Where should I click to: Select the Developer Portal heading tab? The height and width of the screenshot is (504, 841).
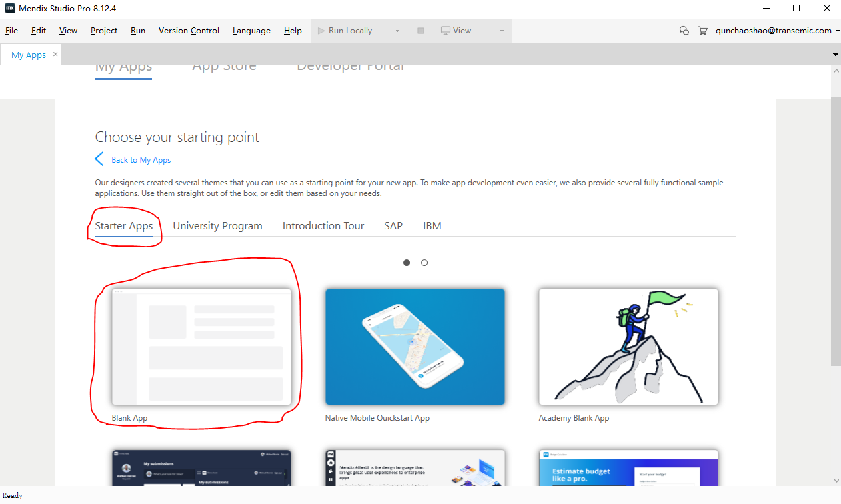point(351,67)
